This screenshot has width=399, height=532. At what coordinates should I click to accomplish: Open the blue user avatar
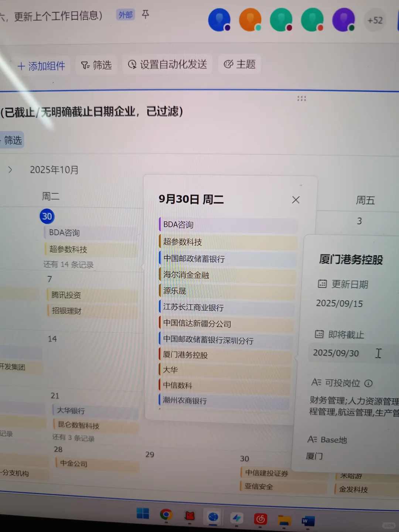pos(219,20)
